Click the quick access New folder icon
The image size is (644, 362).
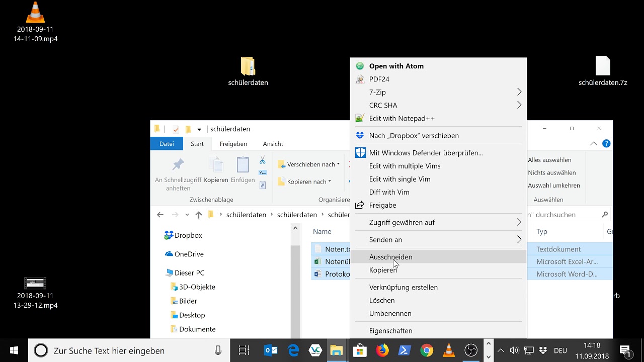188,129
